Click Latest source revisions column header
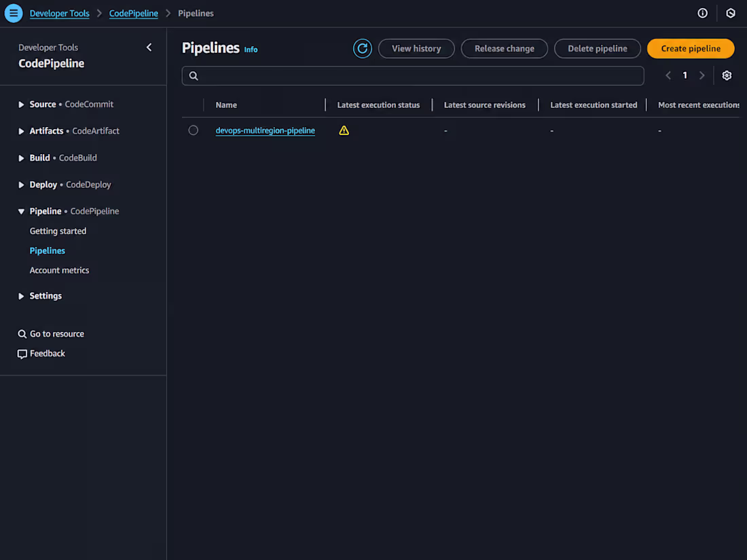This screenshot has height=560, width=747. tap(484, 105)
